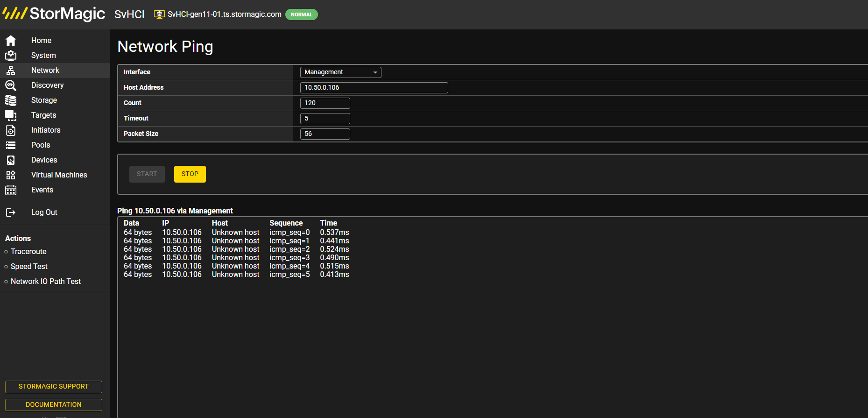
Task: Select the Virtual Machines grid icon
Action: (x=11, y=175)
